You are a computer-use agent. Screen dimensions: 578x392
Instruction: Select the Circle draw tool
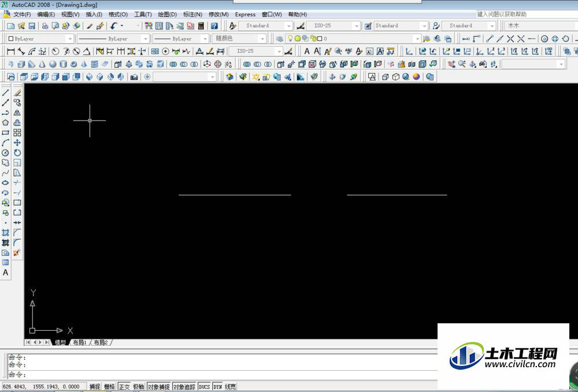point(6,153)
